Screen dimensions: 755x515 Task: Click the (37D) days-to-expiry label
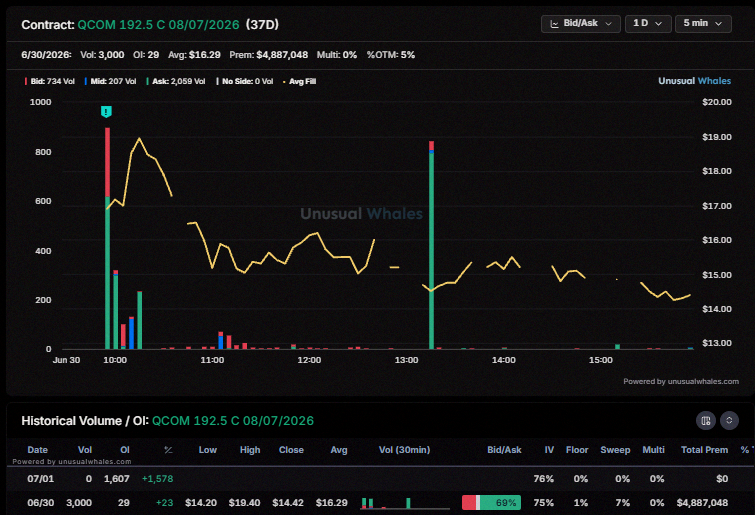(262, 25)
